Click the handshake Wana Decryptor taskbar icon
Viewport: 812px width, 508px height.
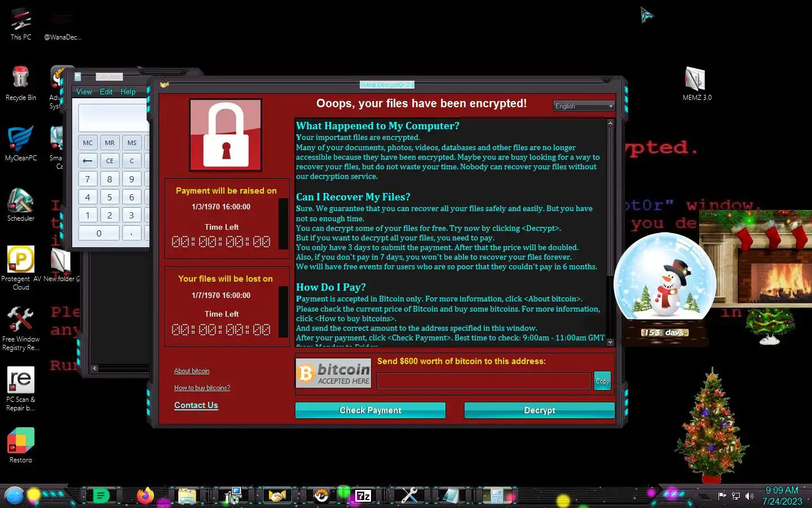click(x=277, y=496)
